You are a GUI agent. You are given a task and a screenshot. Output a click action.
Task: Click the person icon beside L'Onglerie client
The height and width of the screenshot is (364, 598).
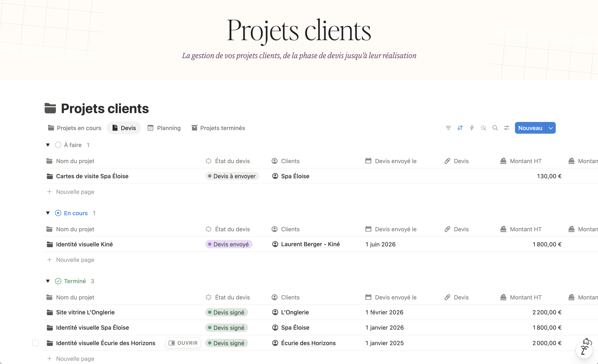275,312
